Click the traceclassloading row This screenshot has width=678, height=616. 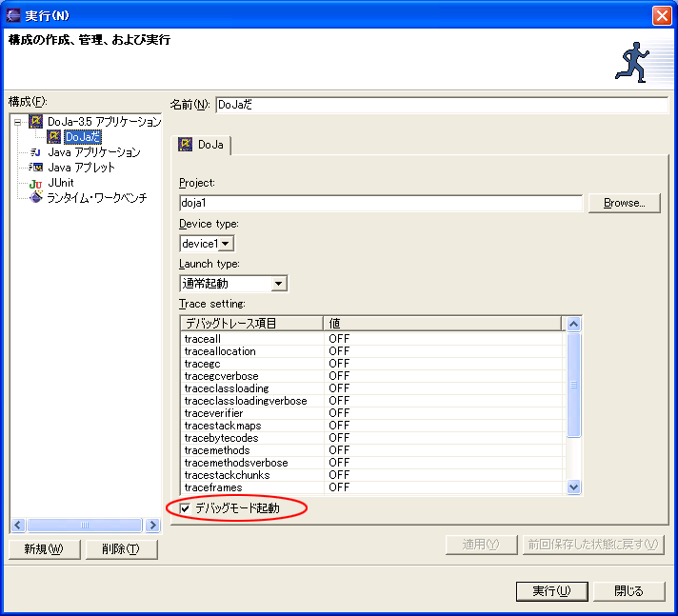tap(372, 388)
